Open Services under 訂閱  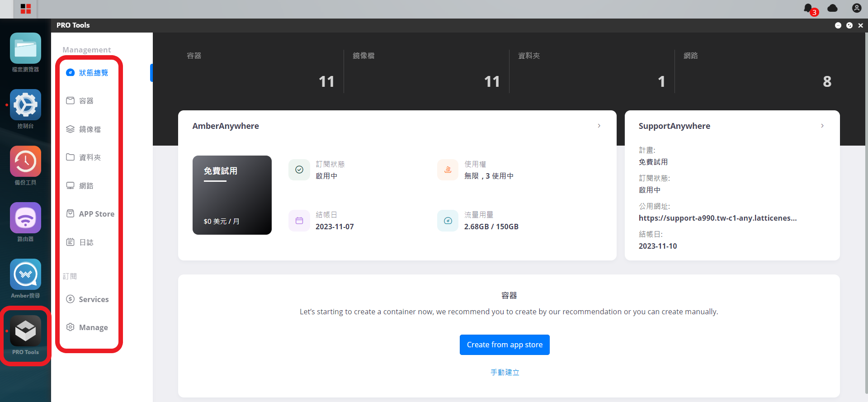click(x=94, y=299)
